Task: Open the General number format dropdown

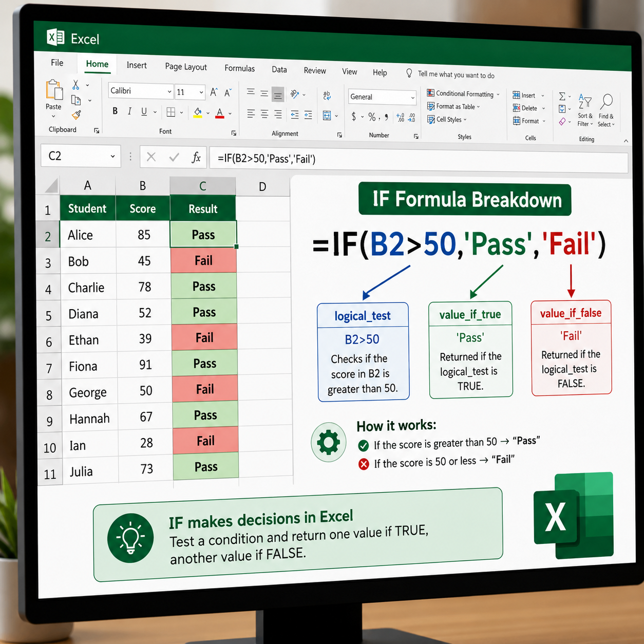Action: [x=413, y=98]
